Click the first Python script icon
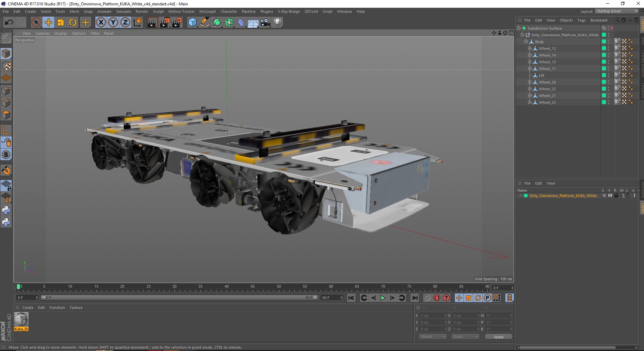Image resolution: width=644 pixels, height=351 pixels. [6, 210]
